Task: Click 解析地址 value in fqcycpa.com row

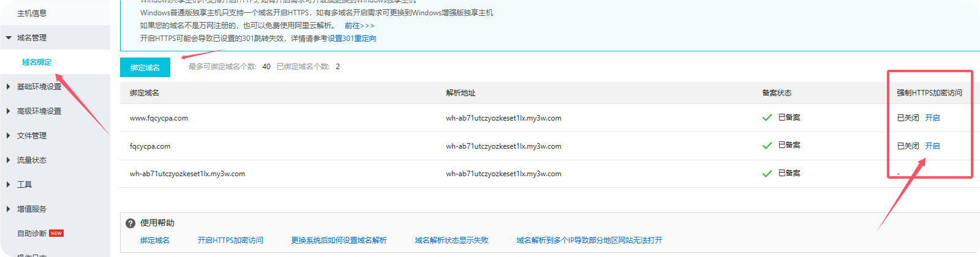Action: [x=503, y=146]
